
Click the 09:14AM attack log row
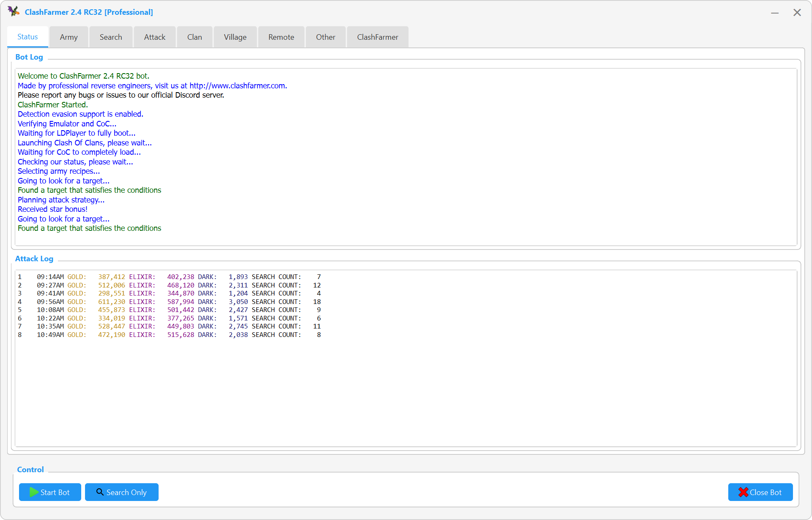[x=169, y=277]
